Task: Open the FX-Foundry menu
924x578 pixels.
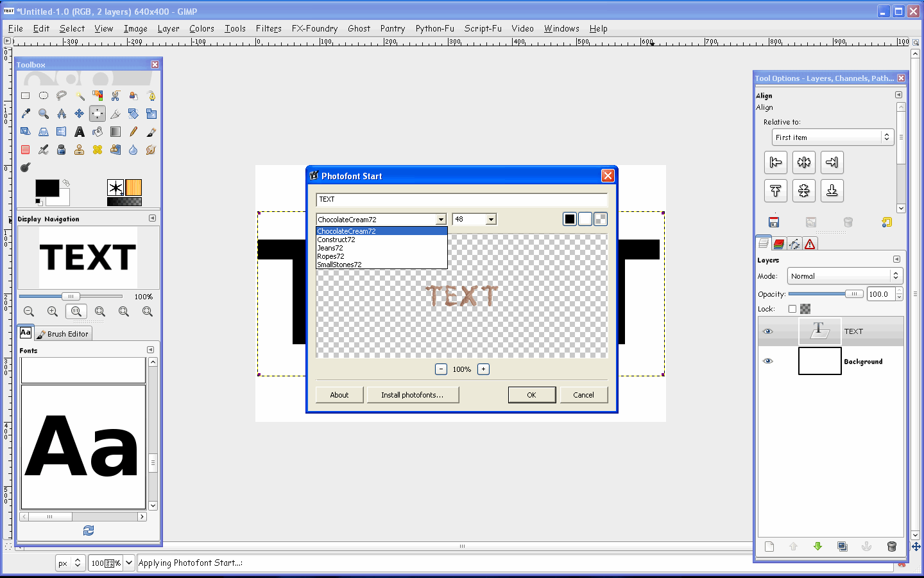Action: (314, 28)
